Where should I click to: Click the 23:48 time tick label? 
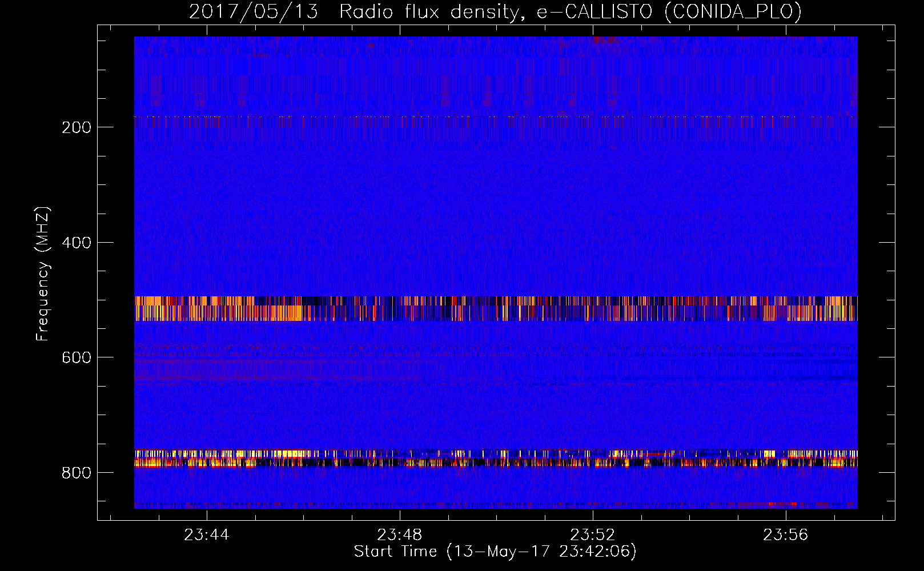[x=400, y=534]
